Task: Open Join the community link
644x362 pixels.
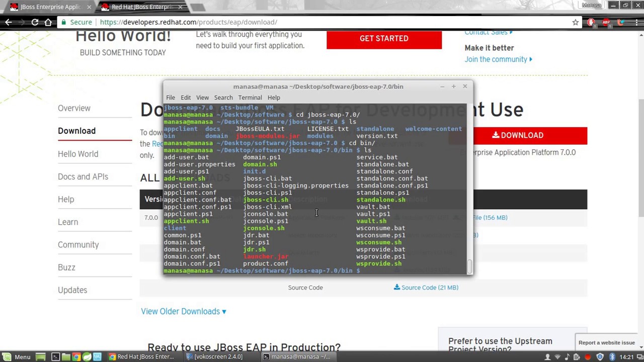Action: [x=498, y=59]
